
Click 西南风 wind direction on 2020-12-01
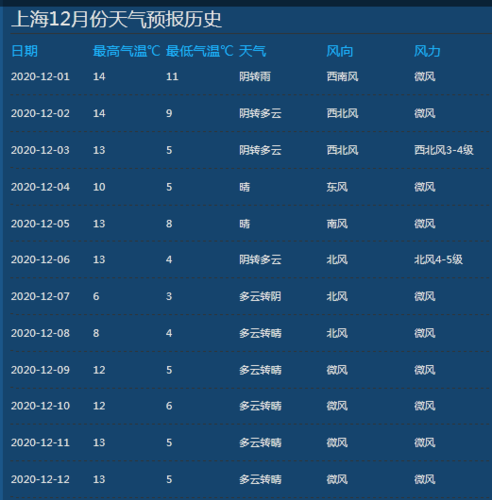tap(342, 77)
